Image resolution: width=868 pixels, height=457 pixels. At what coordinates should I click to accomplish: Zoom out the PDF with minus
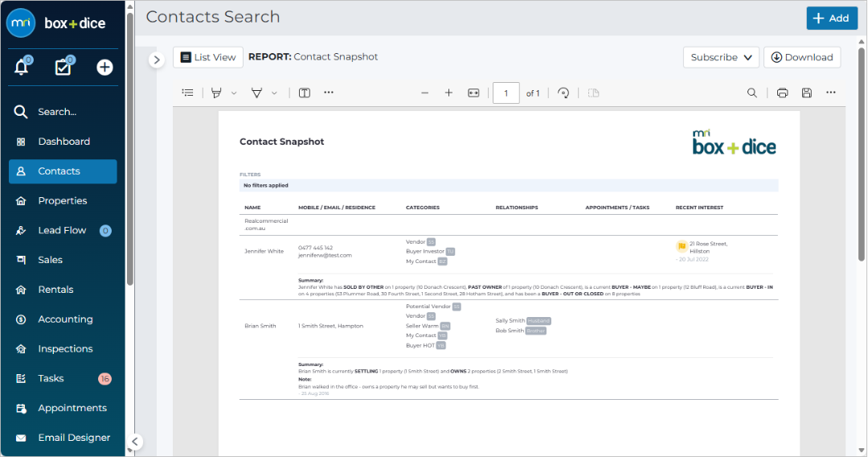424,93
